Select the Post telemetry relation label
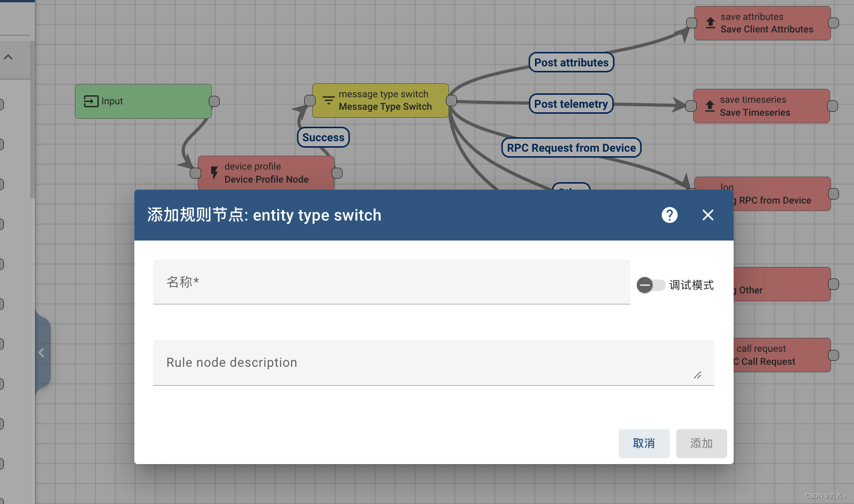This screenshot has width=854, height=504. (x=570, y=104)
